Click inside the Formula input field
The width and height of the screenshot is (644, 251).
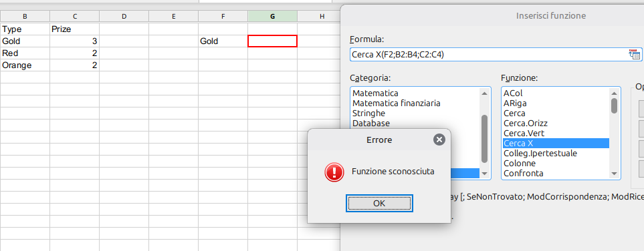point(489,55)
